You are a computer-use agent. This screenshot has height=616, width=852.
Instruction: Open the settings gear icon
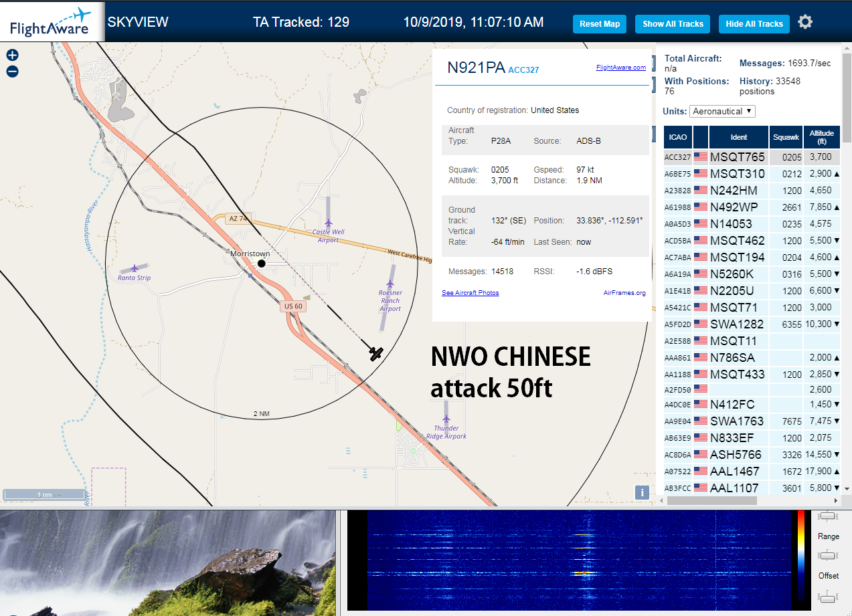coord(805,22)
